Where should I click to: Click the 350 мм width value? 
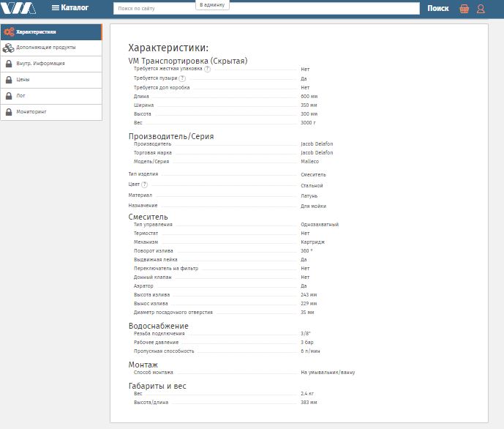pyautogui.click(x=309, y=105)
